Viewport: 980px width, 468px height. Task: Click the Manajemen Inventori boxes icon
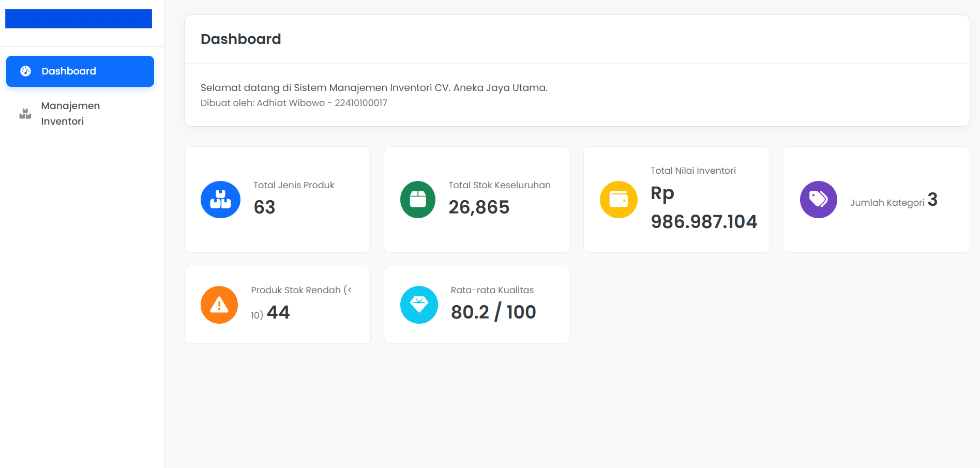(24, 113)
